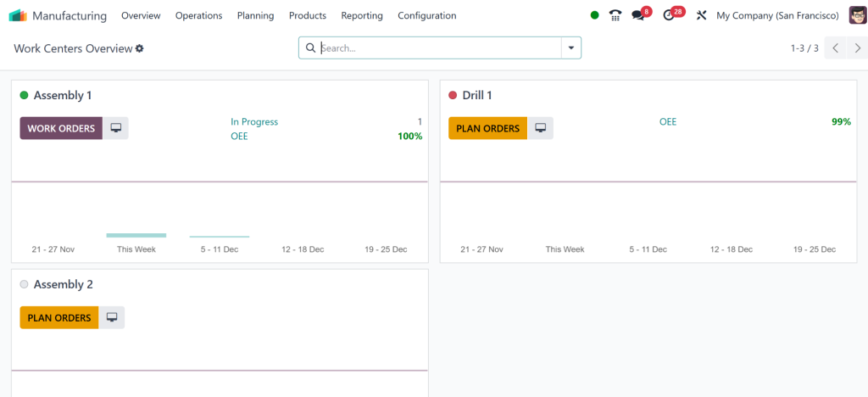Open the VoIP phone icon
Screen dimensions: 868x397
[615, 15]
